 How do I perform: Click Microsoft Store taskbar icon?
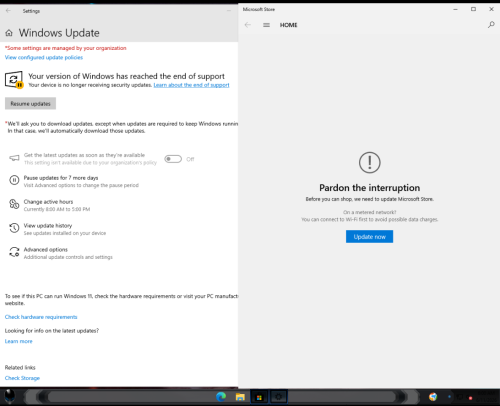coord(259,397)
